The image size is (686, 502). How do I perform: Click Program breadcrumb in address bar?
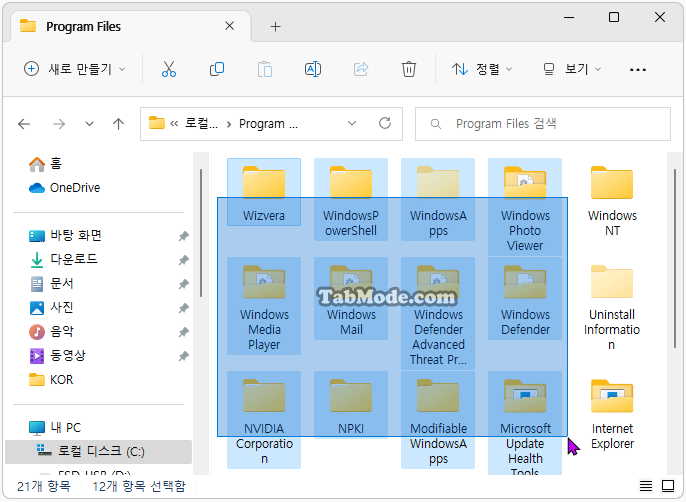tap(268, 124)
